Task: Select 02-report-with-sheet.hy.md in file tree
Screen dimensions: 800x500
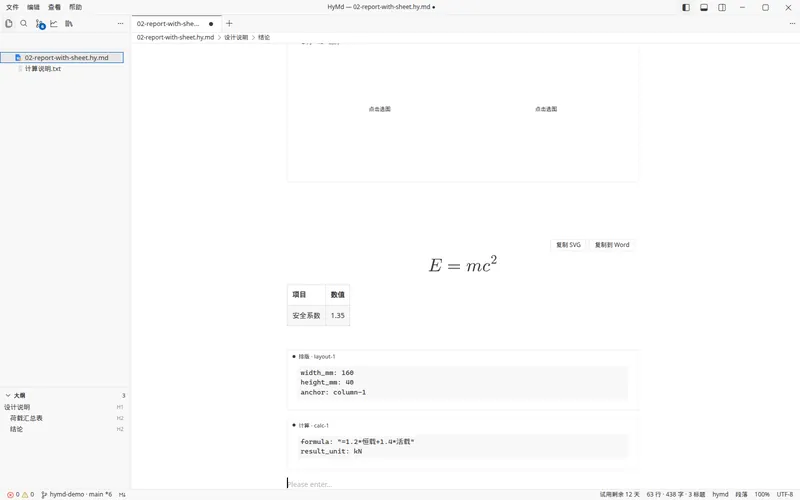Action: coord(62,58)
